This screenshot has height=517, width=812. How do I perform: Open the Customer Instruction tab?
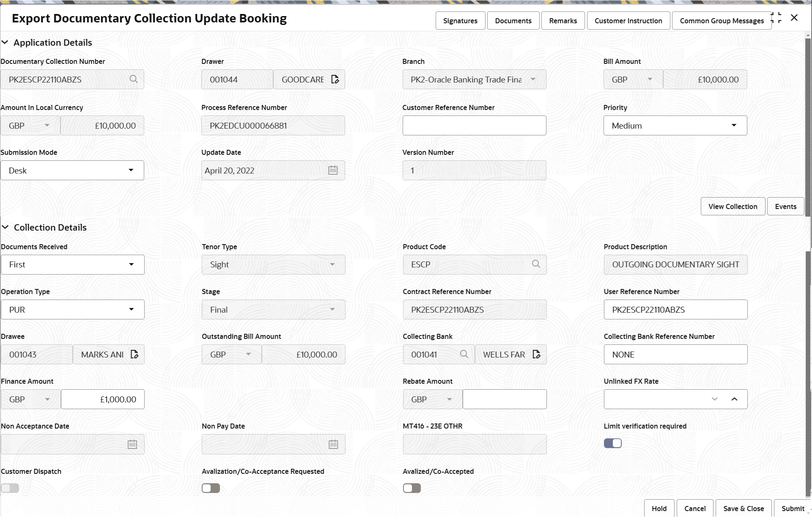point(628,21)
